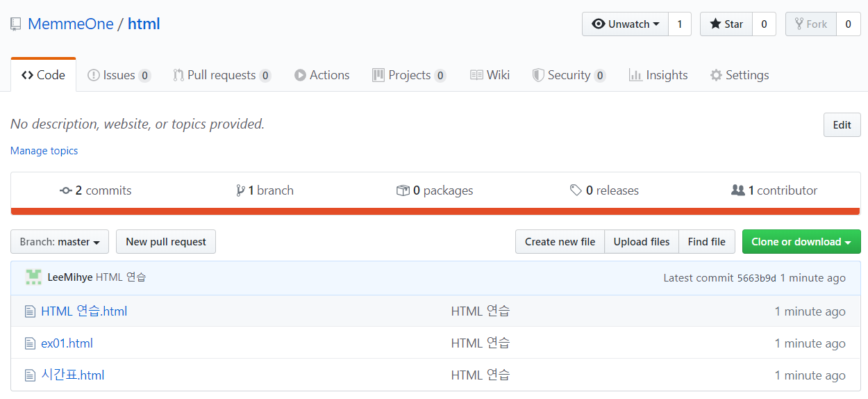Open the Issues tab
The width and height of the screenshot is (868, 399).
pyautogui.click(x=119, y=75)
